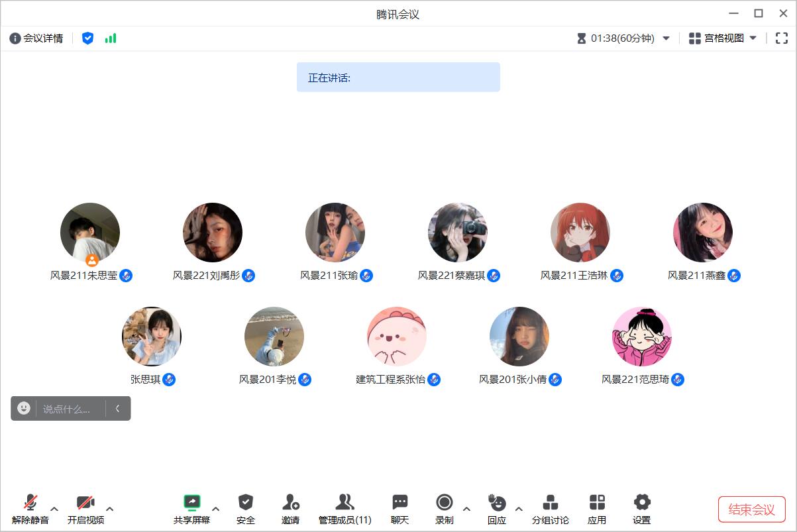
Task: Click the 说点什么 chat input field
Action: pos(70,409)
